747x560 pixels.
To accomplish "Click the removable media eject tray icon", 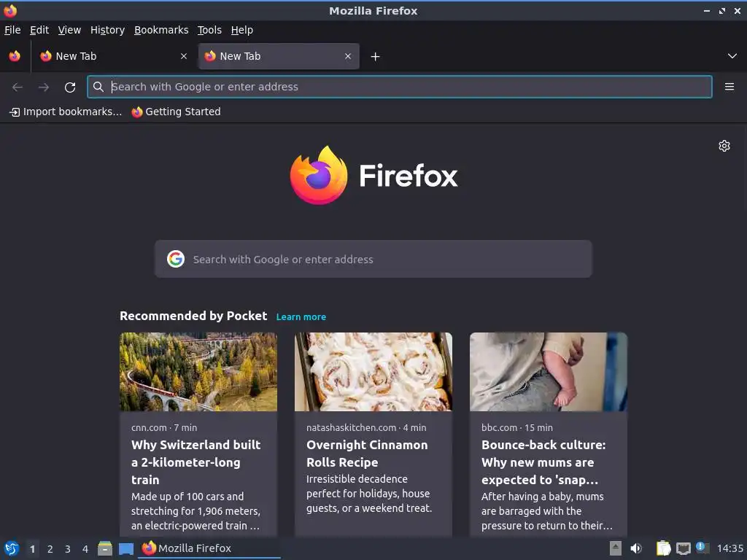I will coord(615,548).
